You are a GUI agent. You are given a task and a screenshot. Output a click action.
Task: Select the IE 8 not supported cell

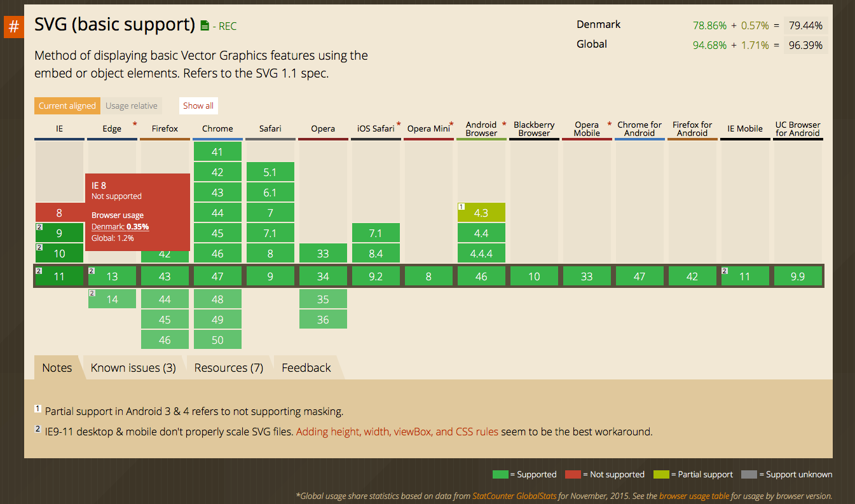point(59,213)
